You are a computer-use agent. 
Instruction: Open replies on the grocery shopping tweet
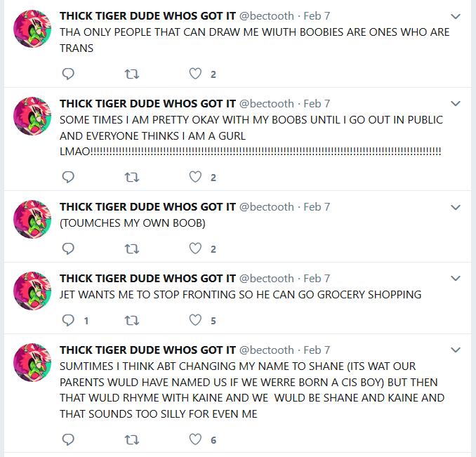68,320
